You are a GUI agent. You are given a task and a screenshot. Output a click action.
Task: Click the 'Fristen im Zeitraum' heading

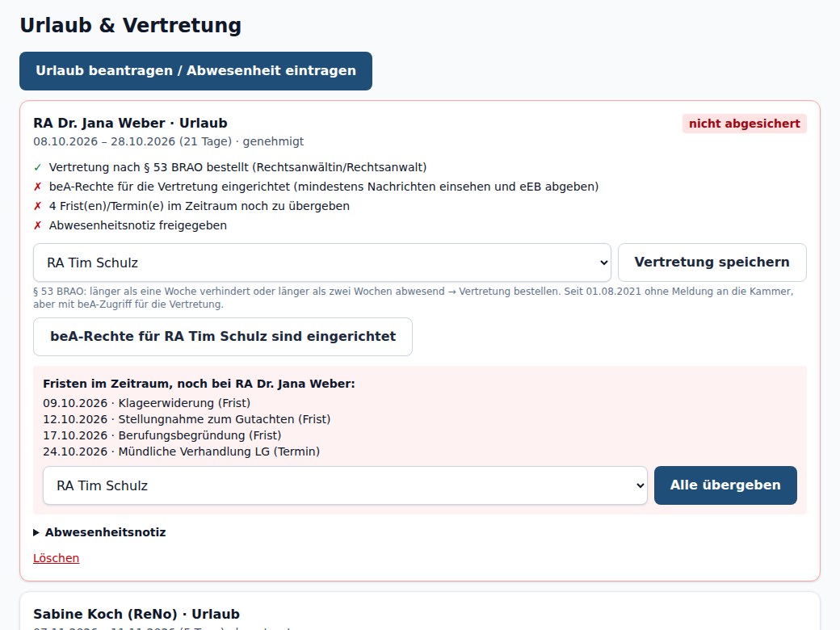(x=199, y=384)
